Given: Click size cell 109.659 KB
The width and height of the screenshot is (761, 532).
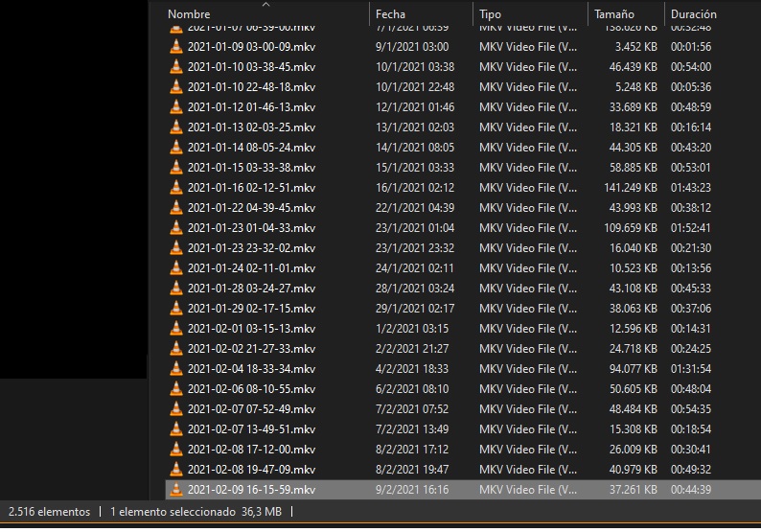Looking at the screenshot, I should pos(631,228).
